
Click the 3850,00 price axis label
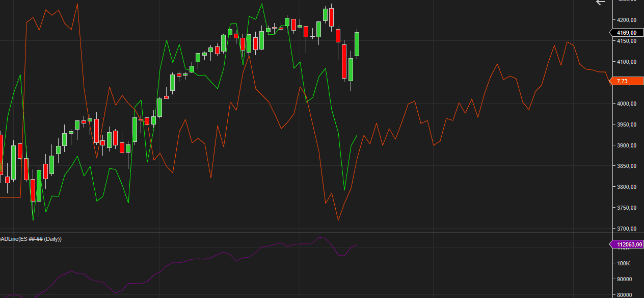click(627, 166)
